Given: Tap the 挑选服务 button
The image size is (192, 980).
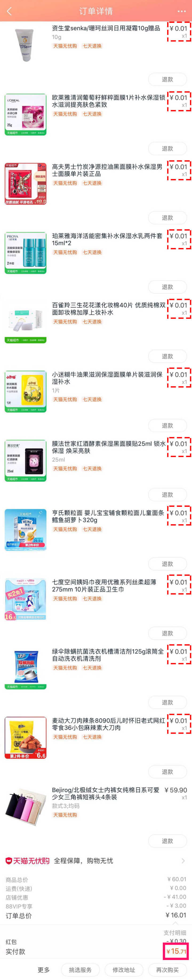Looking at the screenshot, I should [80, 970].
